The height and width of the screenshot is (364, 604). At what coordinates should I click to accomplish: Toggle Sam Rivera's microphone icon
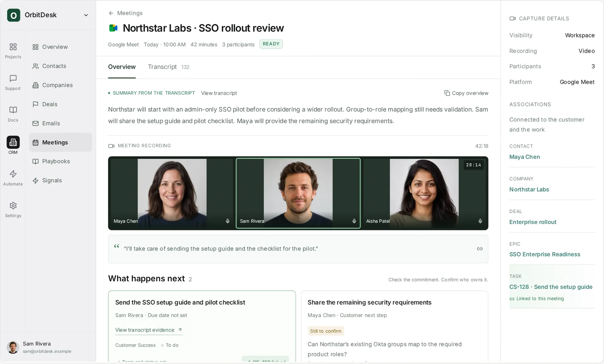click(x=354, y=221)
